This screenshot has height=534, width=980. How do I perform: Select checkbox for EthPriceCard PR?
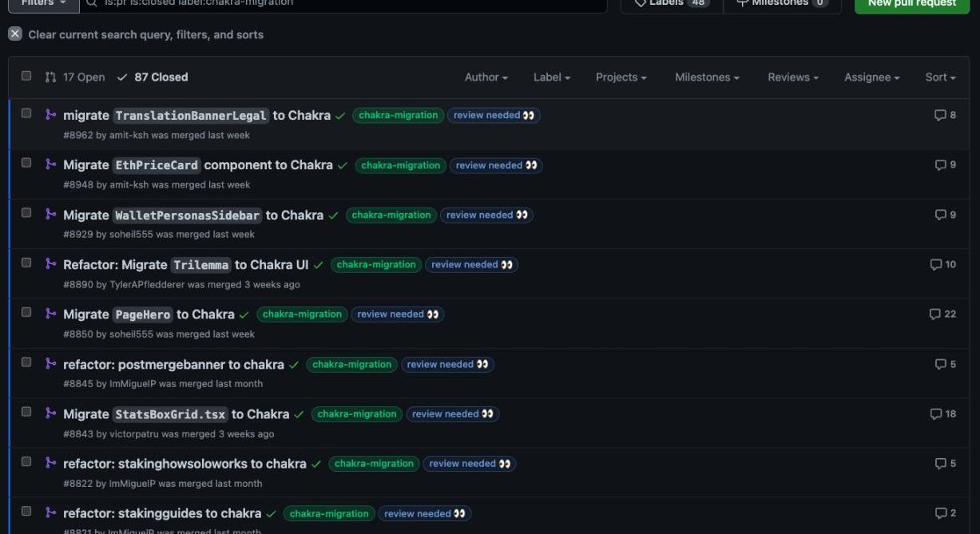(x=26, y=163)
